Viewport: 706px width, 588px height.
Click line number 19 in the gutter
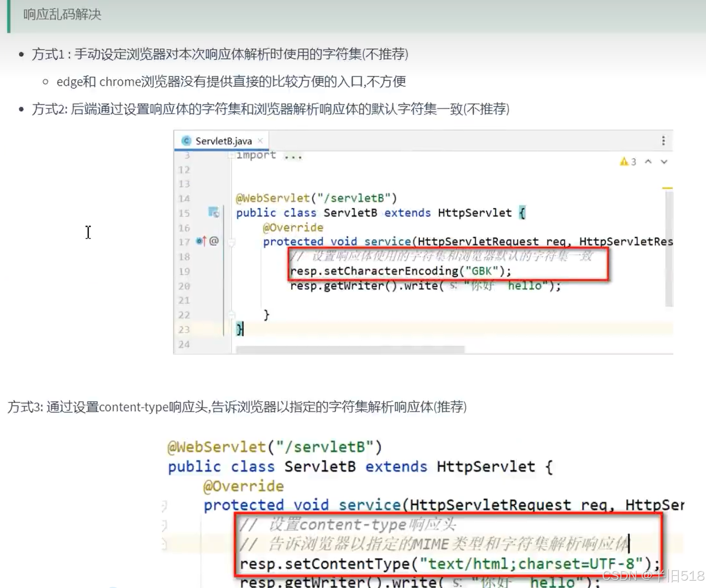tap(184, 271)
